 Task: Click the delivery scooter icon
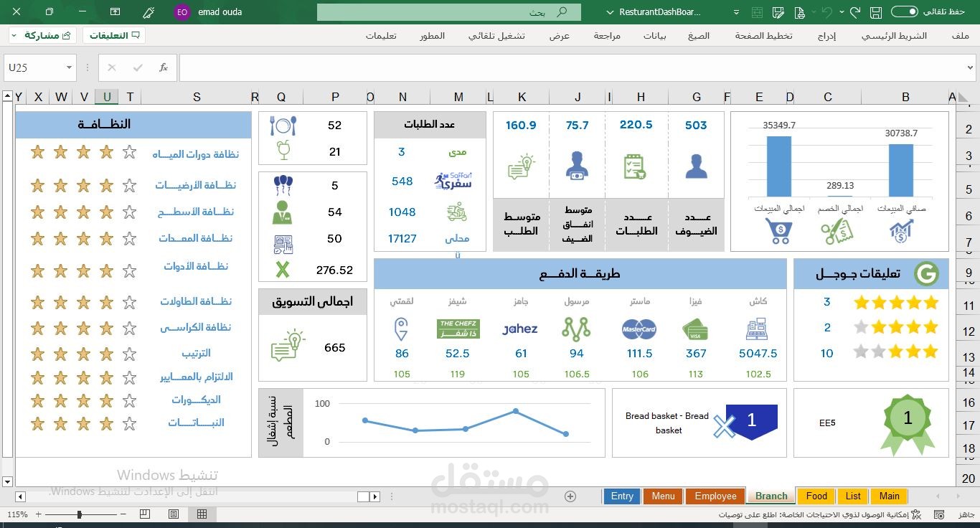456,212
